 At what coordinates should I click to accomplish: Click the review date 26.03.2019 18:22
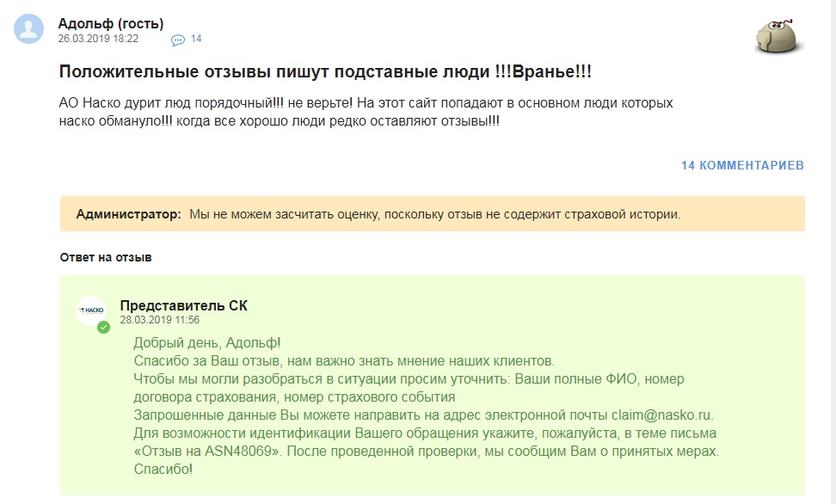[x=98, y=39]
